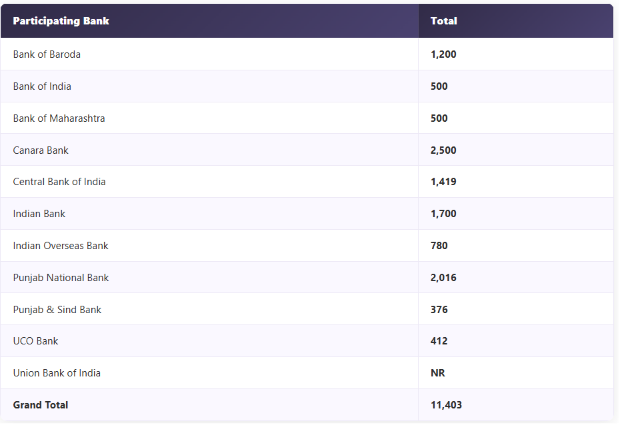This screenshot has height=424, width=619.
Task: Select the 1,200 total value
Action: 443,54
